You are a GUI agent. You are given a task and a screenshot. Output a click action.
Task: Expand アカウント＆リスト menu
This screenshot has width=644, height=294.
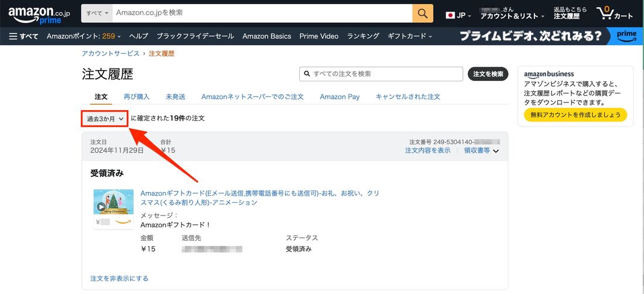click(x=512, y=16)
